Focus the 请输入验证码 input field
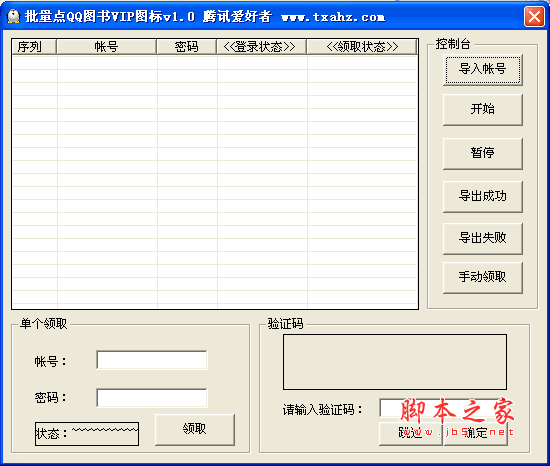This screenshot has height=466, width=550. coord(443,408)
